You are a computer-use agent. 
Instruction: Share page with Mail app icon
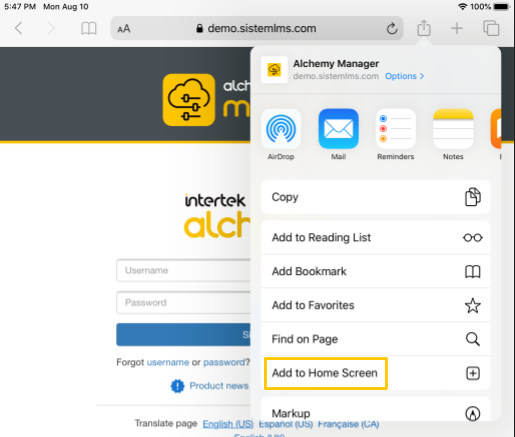coord(338,128)
